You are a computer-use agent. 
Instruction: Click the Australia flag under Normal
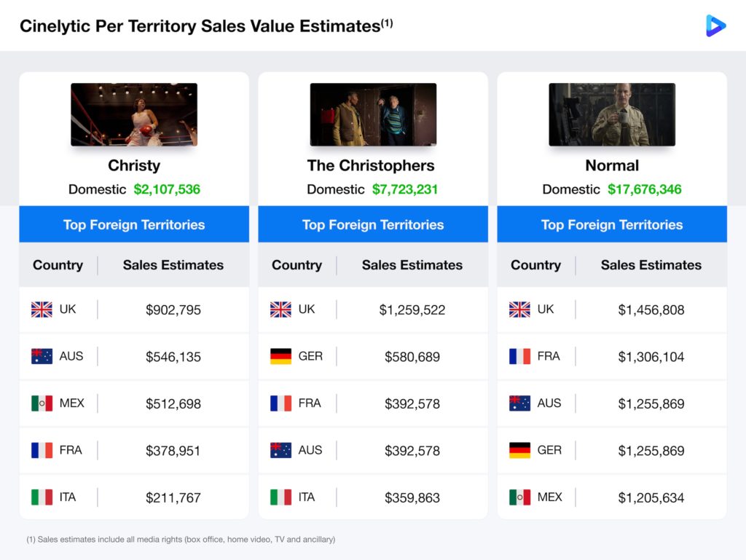(519, 403)
